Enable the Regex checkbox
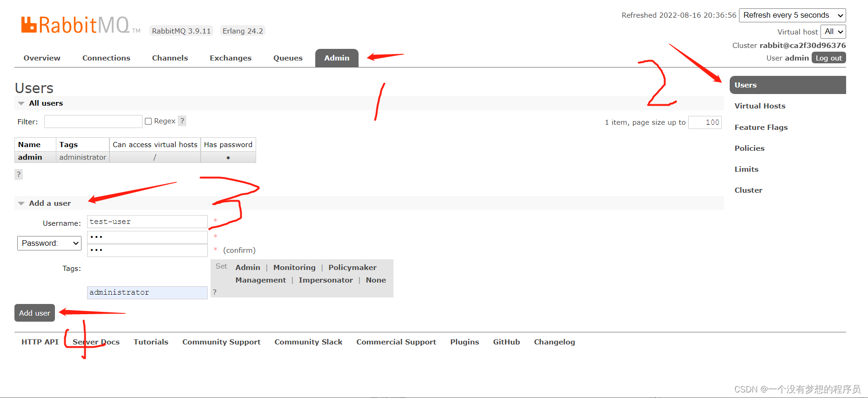 click(149, 121)
